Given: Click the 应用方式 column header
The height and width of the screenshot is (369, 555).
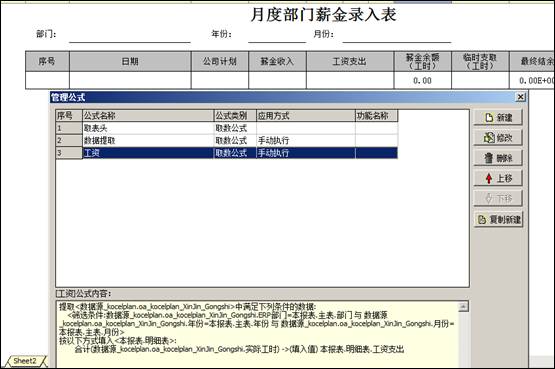Looking at the screenshot, I should [306, 116].
